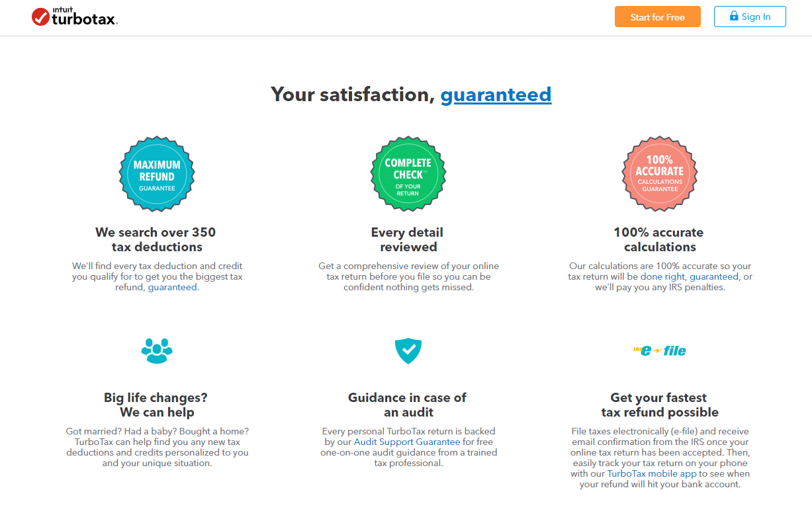This screenshot has width=812, height=525.
Task: Open the done right link
Action: pyautogui.click(x=662, y=276)
